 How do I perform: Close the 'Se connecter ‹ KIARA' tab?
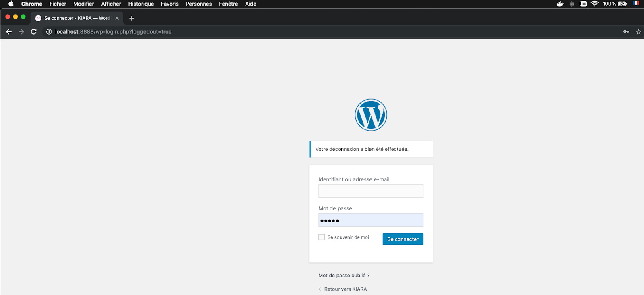[117, 18]
